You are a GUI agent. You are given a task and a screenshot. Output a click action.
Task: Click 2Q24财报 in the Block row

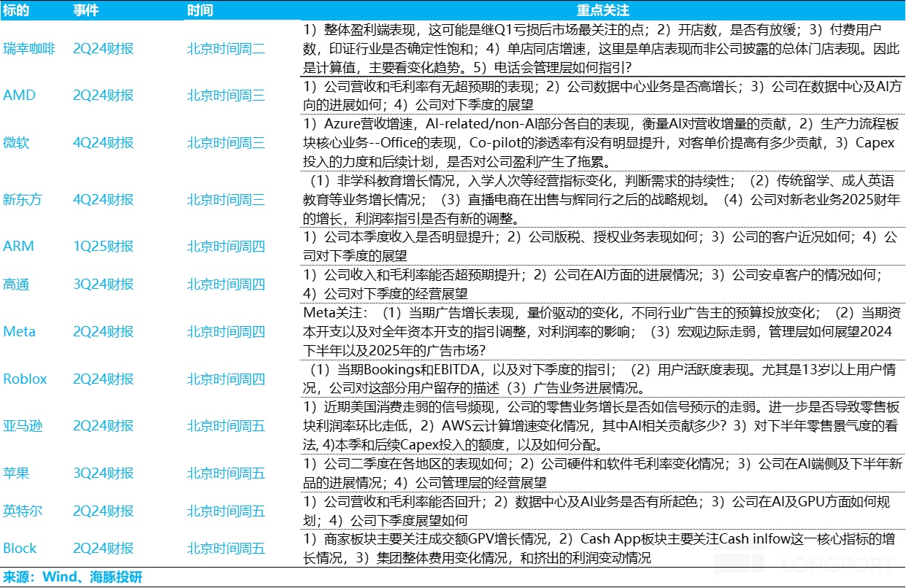pos(104,548)
